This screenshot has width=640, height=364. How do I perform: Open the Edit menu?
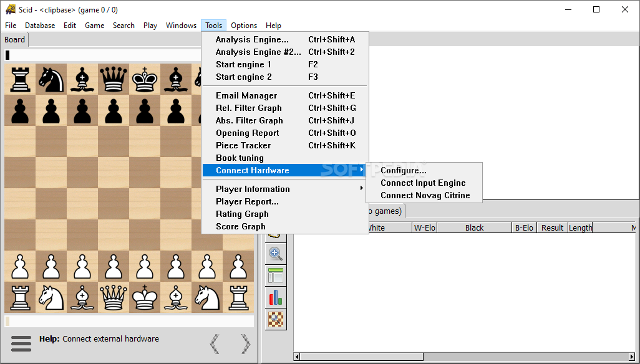point(70,26)
